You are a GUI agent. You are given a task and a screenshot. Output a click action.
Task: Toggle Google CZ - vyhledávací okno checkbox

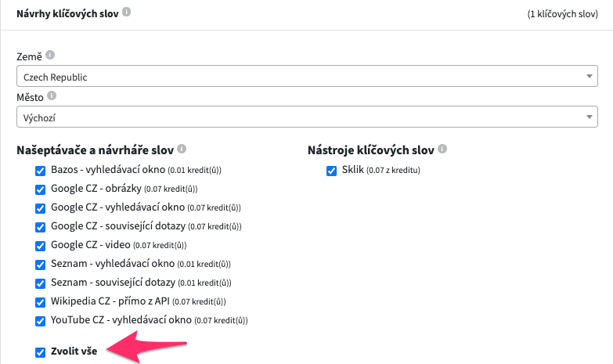[x=40, y=208]
